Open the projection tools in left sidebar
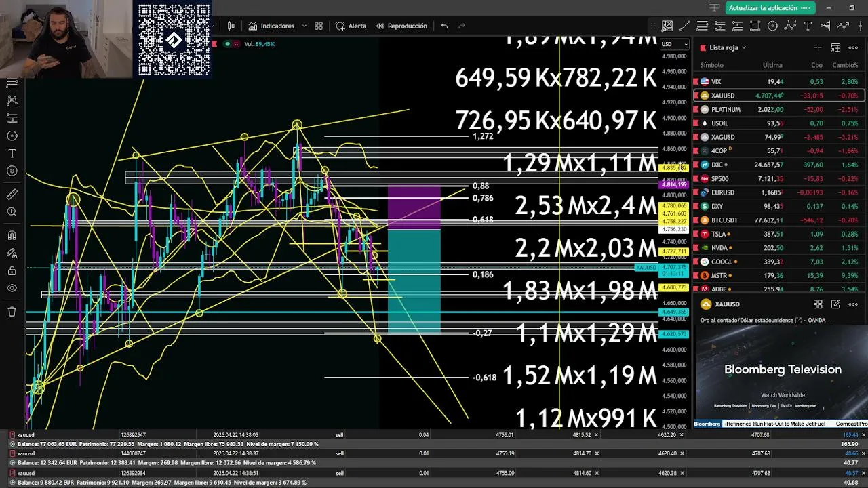868x488 pixels. click(x=12, y=118)
